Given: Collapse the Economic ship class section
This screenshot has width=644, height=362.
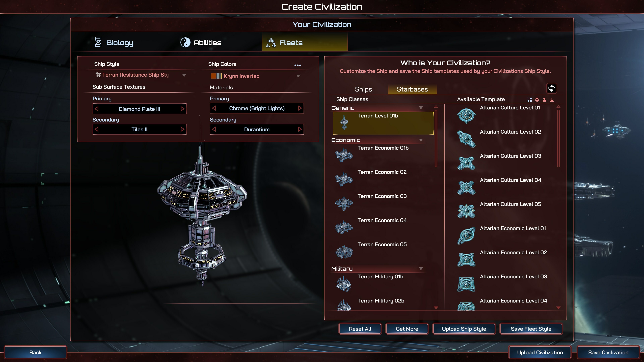Looking at the screenshot, I should click(421, 140).
